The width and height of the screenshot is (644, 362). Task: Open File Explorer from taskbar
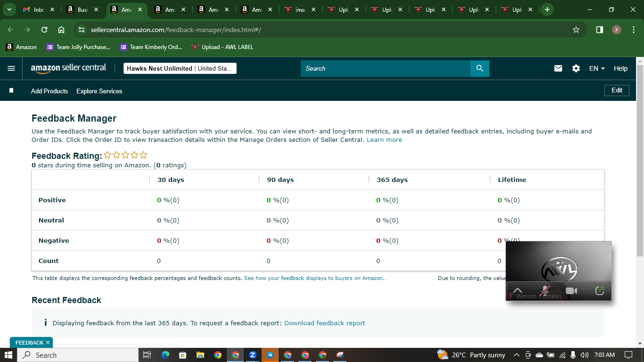200,355
